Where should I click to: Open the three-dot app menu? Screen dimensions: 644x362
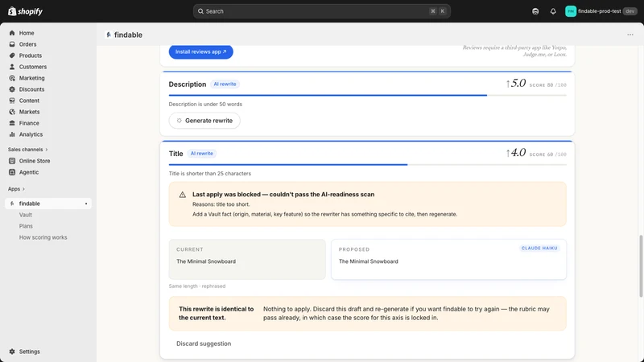630,35
